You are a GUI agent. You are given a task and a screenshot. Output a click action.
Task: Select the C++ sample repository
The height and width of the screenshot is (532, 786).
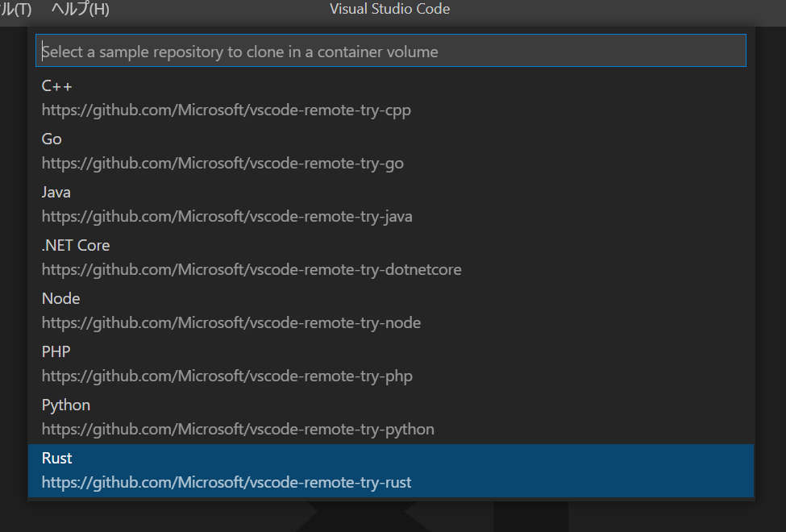point(391,98)
